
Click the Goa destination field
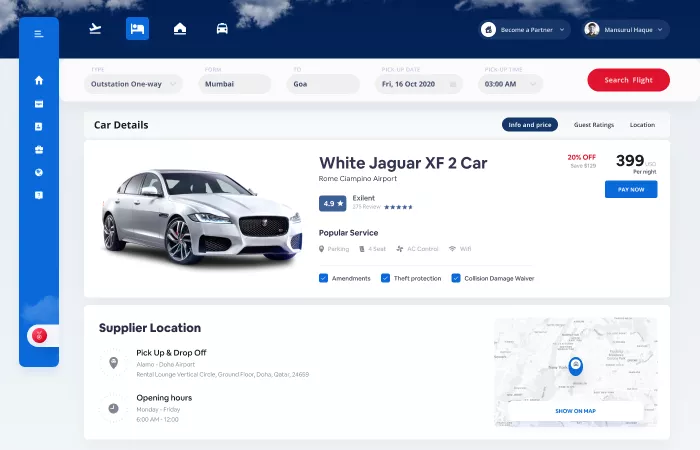pyautogui.click(x=323, y=84)
